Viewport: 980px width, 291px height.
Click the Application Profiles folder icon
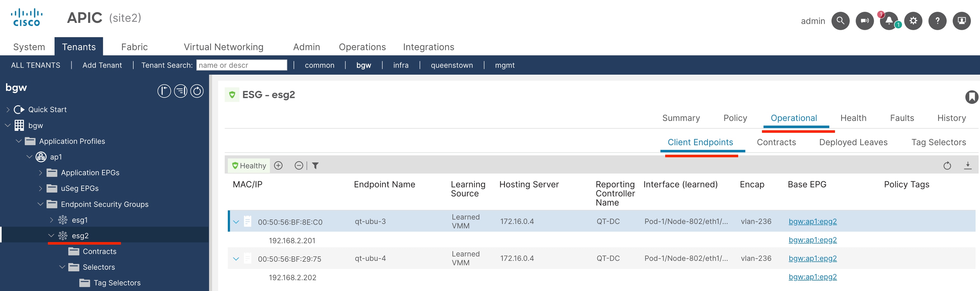click(30, 141)
